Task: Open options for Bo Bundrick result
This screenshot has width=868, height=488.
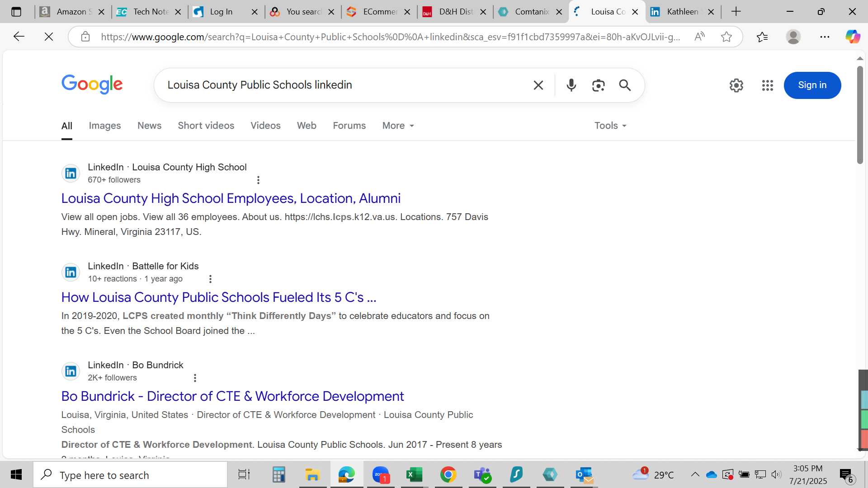Action: [195, 378]
